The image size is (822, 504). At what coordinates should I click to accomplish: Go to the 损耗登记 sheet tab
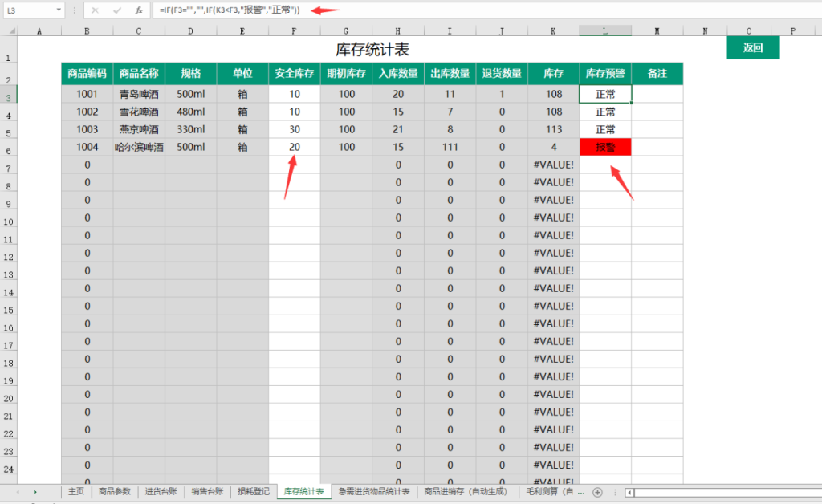(x=253, y=491)
